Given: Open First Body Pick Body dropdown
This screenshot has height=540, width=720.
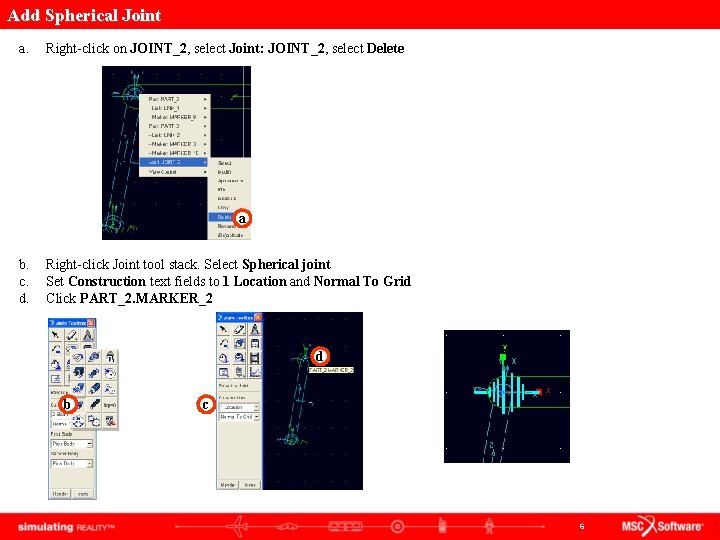Looking at the screenshot, I should click(x=72, y=444).
